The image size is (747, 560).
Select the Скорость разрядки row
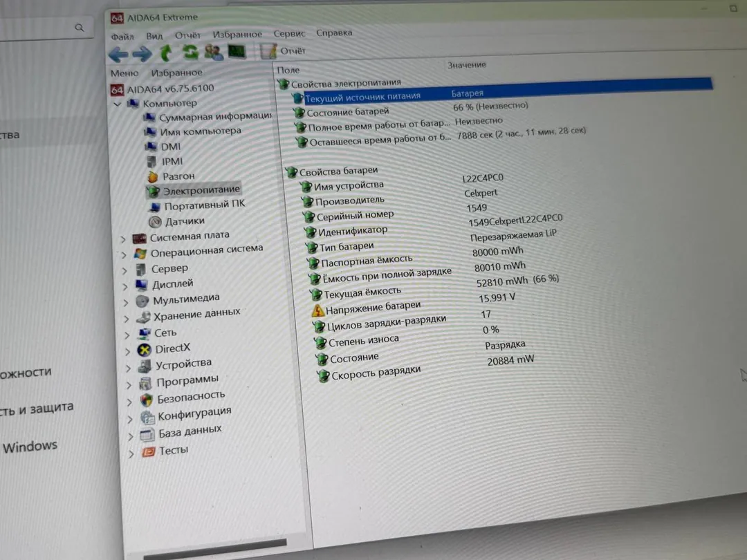pos(426,368)
